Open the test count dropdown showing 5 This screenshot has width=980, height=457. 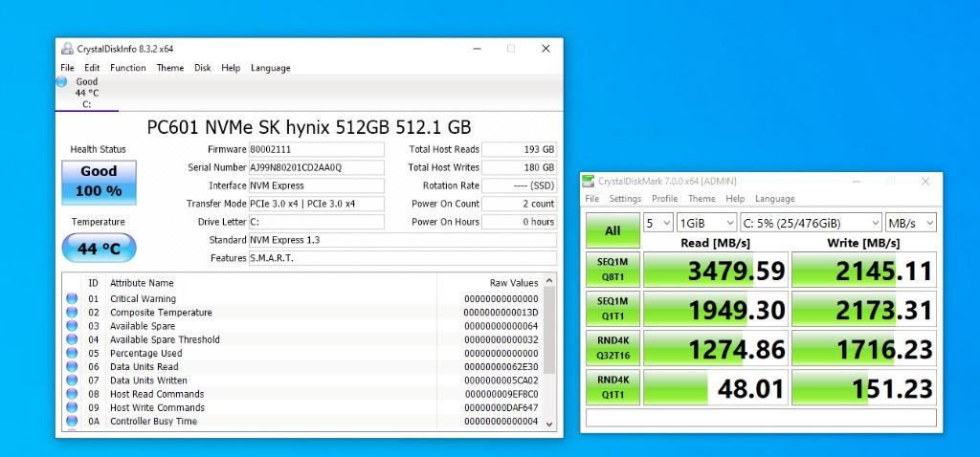click(x=658, y=223)
